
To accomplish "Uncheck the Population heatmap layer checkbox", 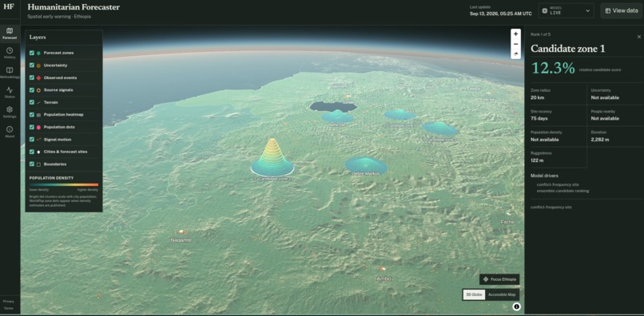I will coord(32,114).
